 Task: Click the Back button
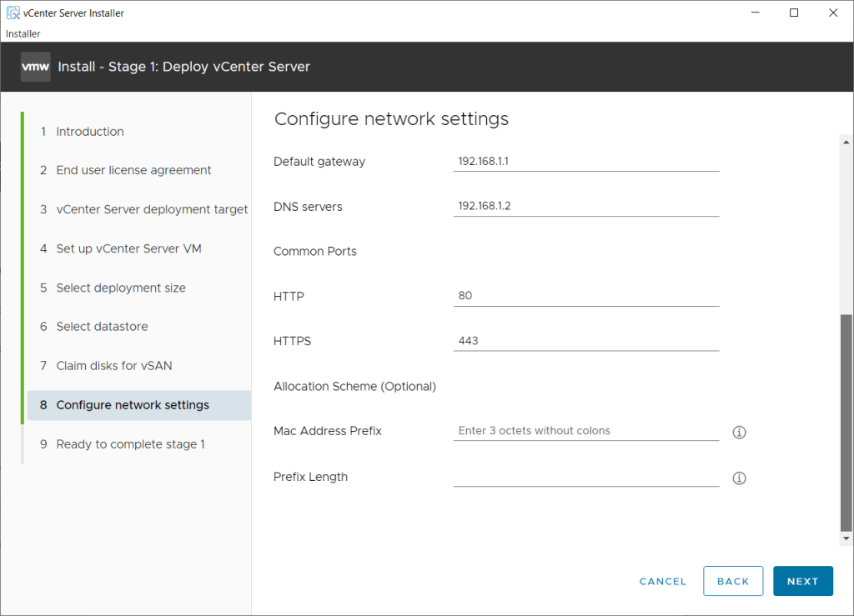[733, 581]
